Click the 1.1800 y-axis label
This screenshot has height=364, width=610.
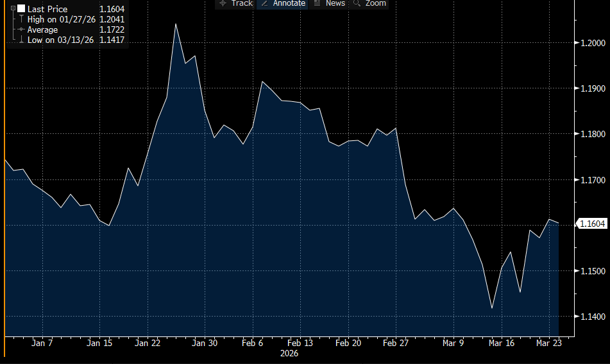593,134
